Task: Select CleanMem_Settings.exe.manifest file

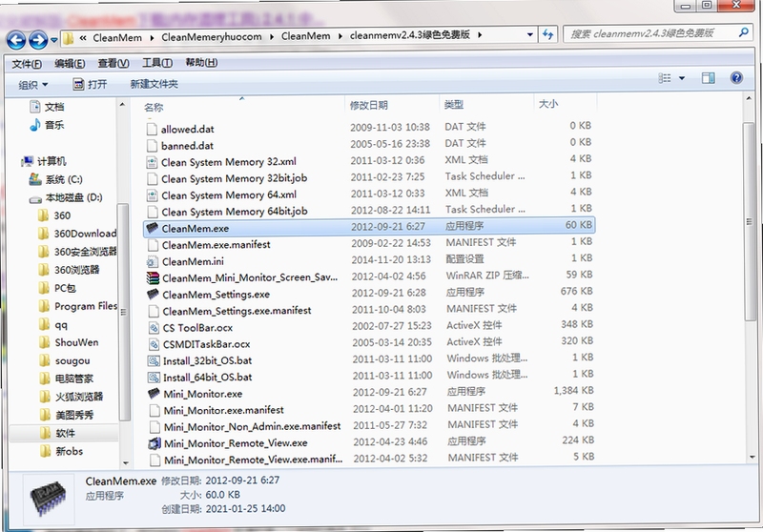Action: pyautogui.click(x=237, y=311)
